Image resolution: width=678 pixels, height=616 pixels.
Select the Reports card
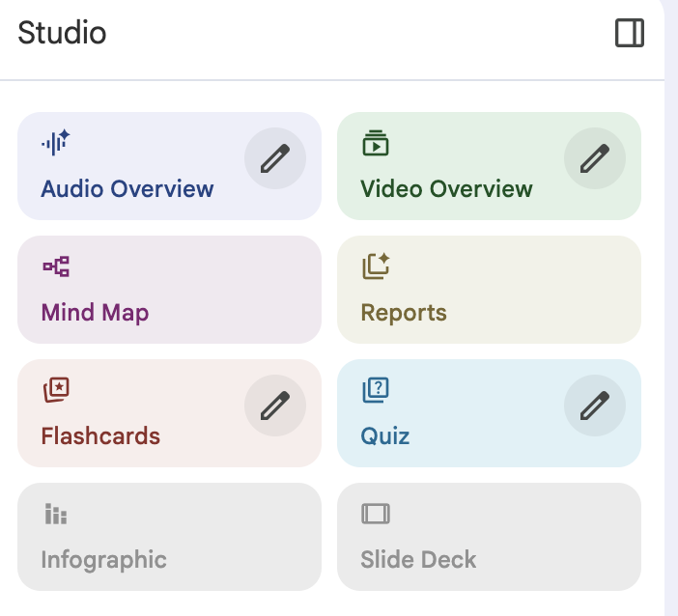(489, 290)
